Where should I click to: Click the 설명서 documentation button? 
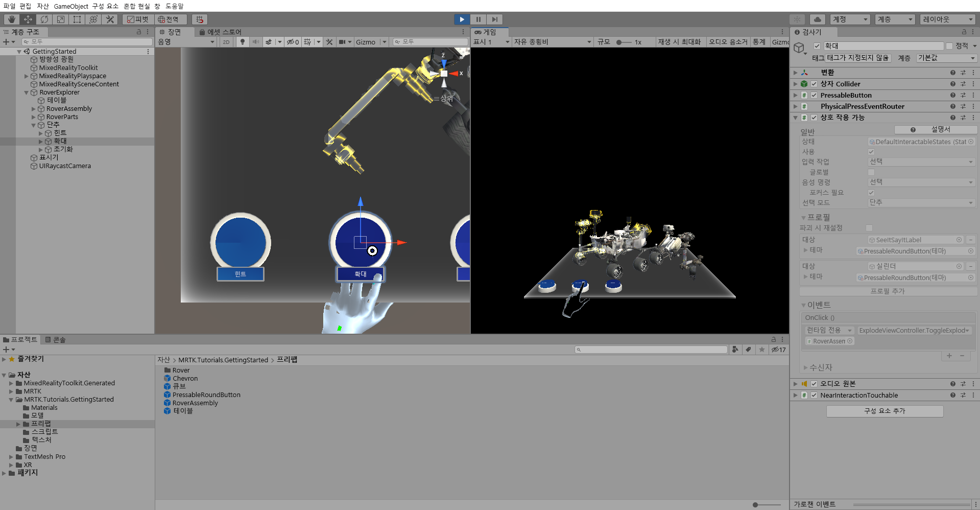(936, 130)
